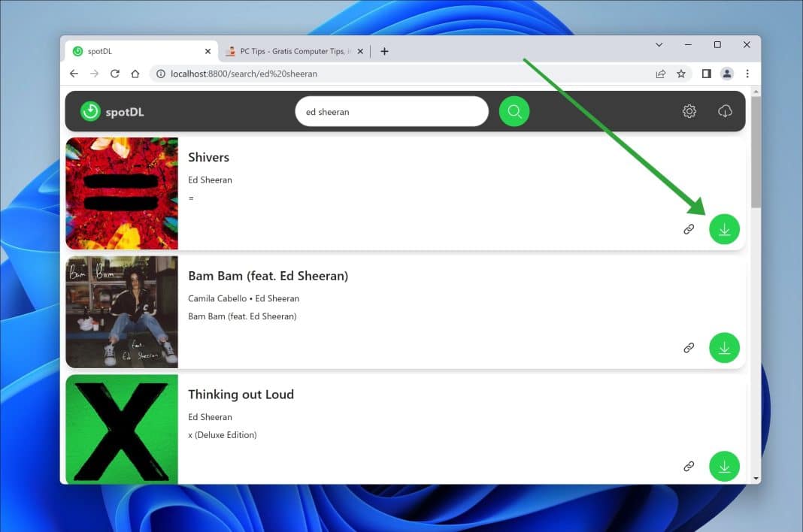The image size is (803, 532).
Task: Click the spotDL logo in the header
Action: tap(111, 110)
